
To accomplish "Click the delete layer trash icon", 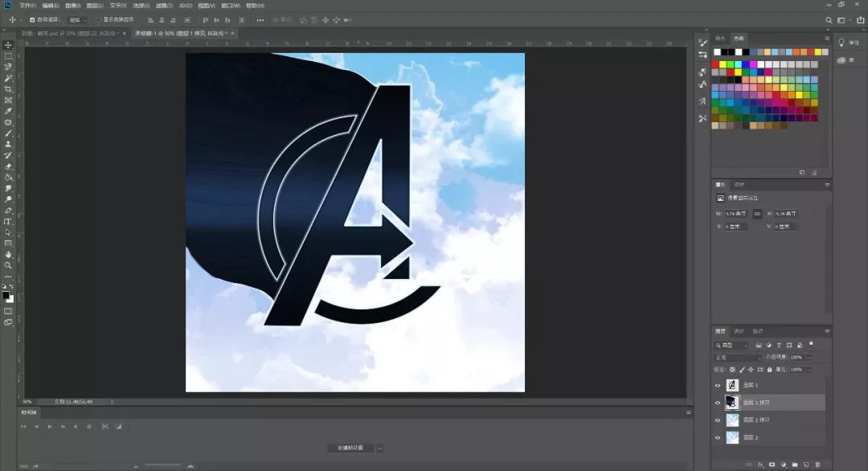I will (817, 465).
